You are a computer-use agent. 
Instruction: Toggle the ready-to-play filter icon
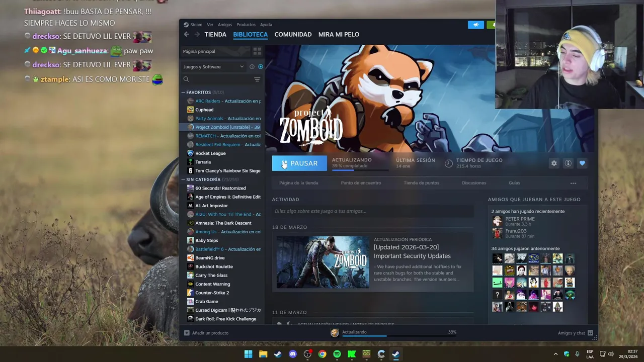[260, 66]
